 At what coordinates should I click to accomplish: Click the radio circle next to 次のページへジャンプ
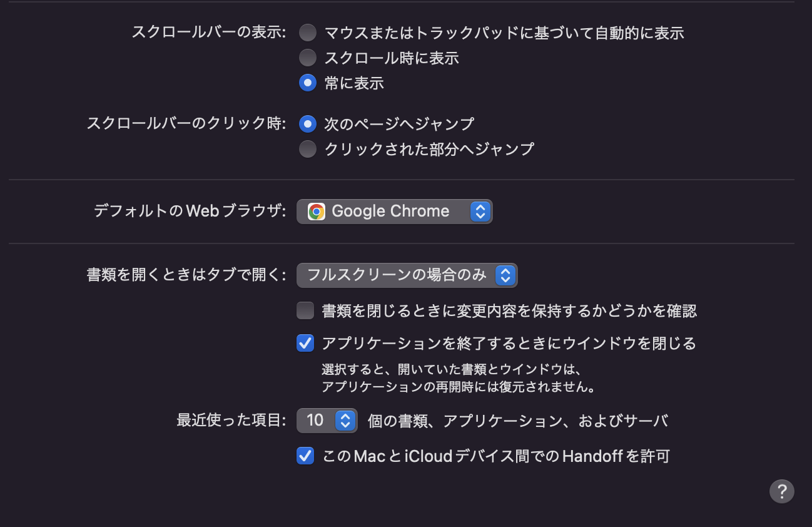point(307,123)
